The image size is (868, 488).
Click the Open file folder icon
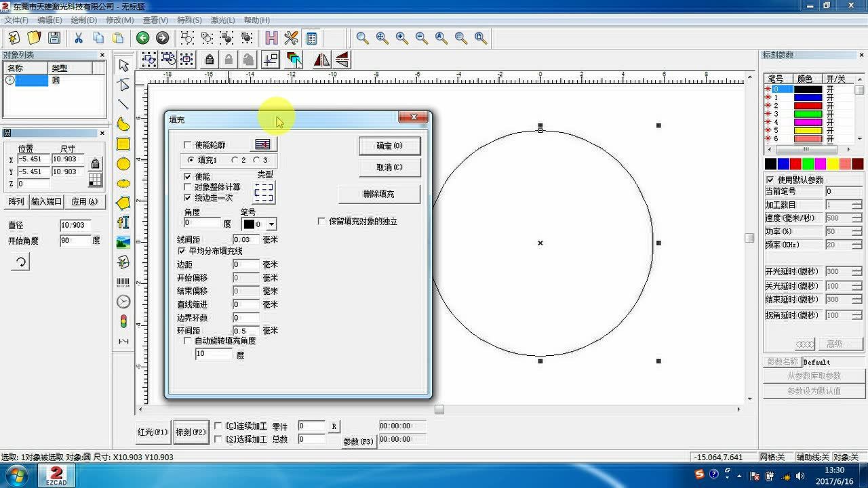click(x=34, y=38)
